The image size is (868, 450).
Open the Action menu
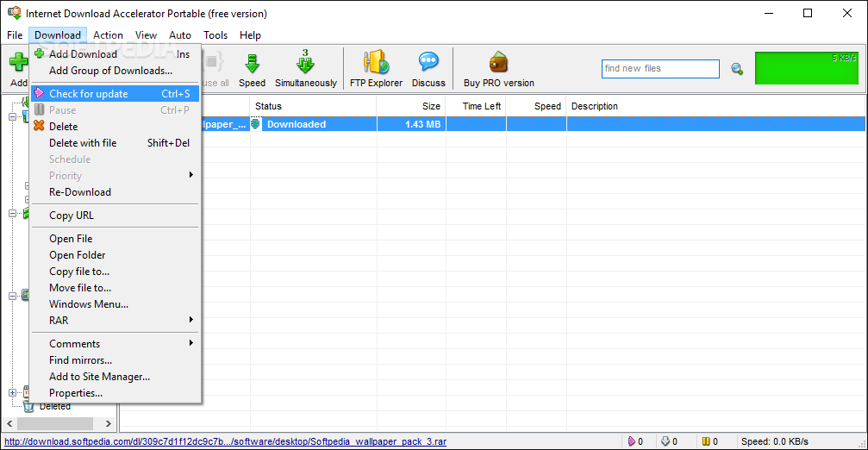(x=108, y=34)
